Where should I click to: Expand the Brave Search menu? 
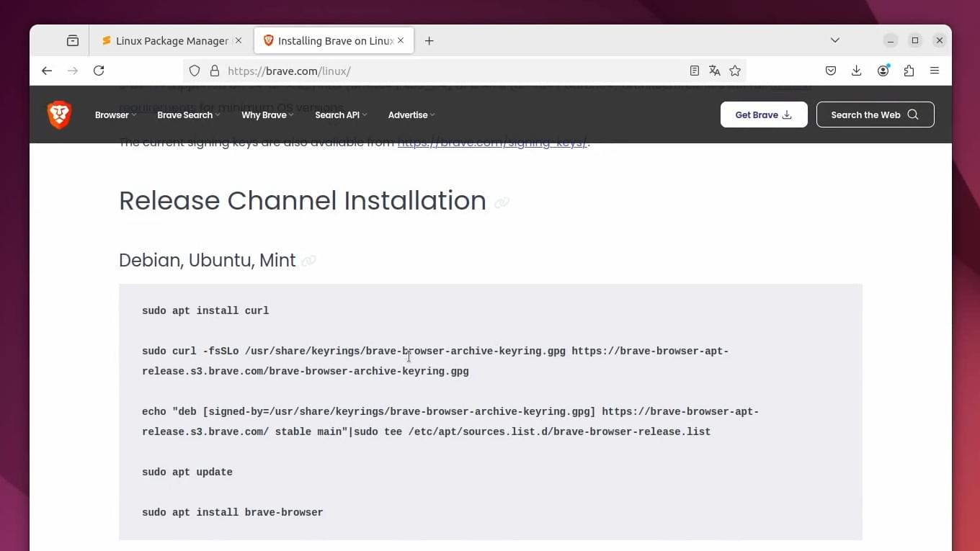click(x=189, y=115)
